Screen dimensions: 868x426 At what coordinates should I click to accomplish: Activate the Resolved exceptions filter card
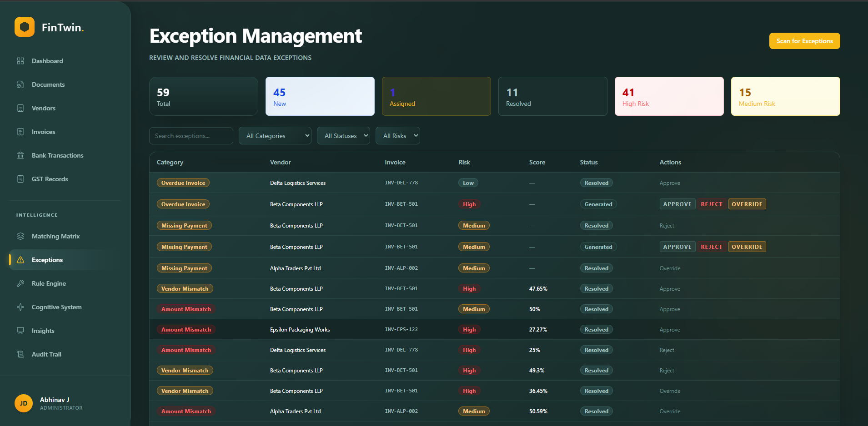point(552,96)
